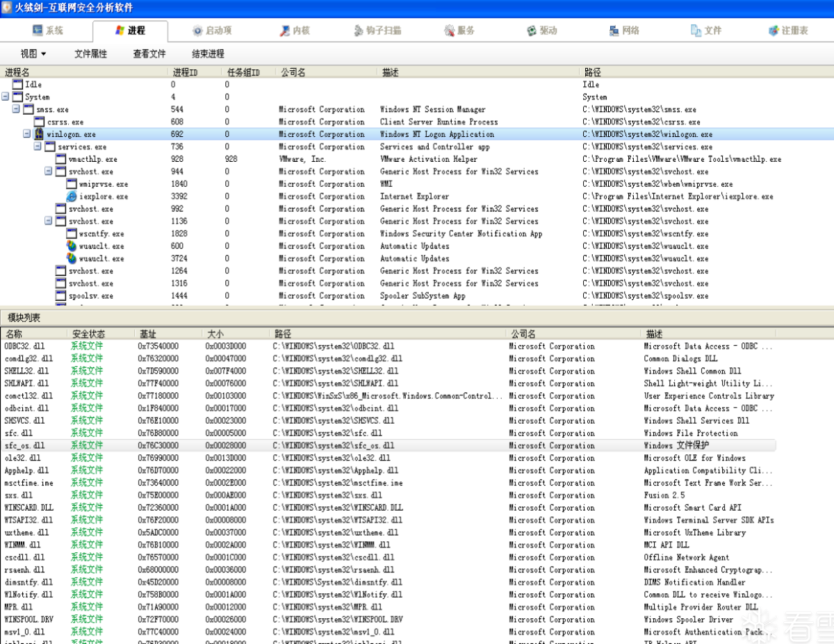Click the iexplore.exe path cell
This screenshot has width=834, height=644.
tap(678, 197)
